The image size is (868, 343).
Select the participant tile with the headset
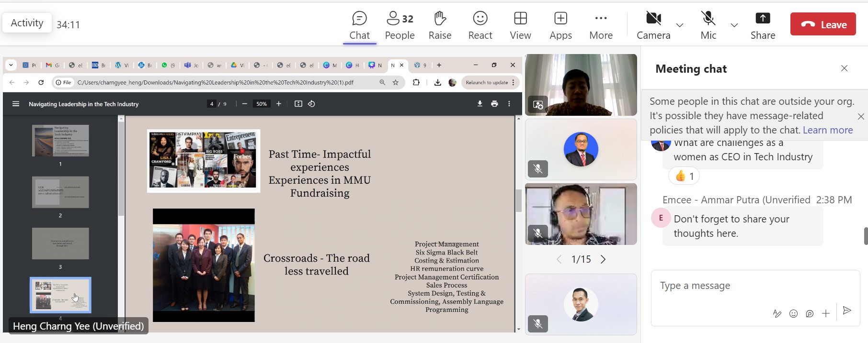click(x=581, y=214)
